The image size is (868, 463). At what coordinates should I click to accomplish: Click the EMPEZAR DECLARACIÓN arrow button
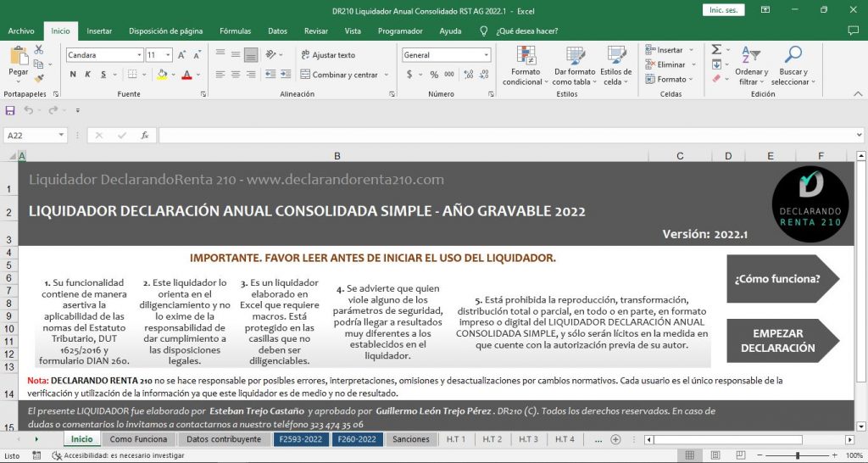click(x=782, y=341)
